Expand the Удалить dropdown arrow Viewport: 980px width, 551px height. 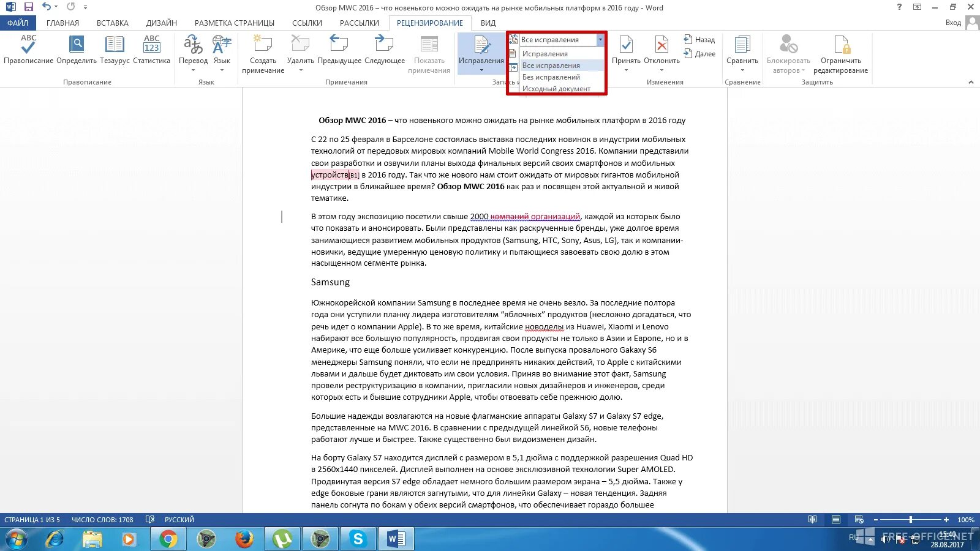[300, 70]
